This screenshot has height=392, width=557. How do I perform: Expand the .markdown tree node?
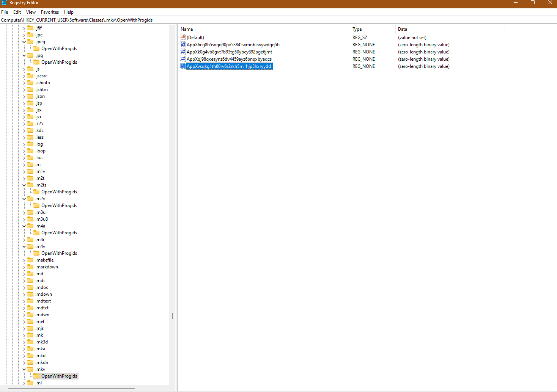point(24,267)
